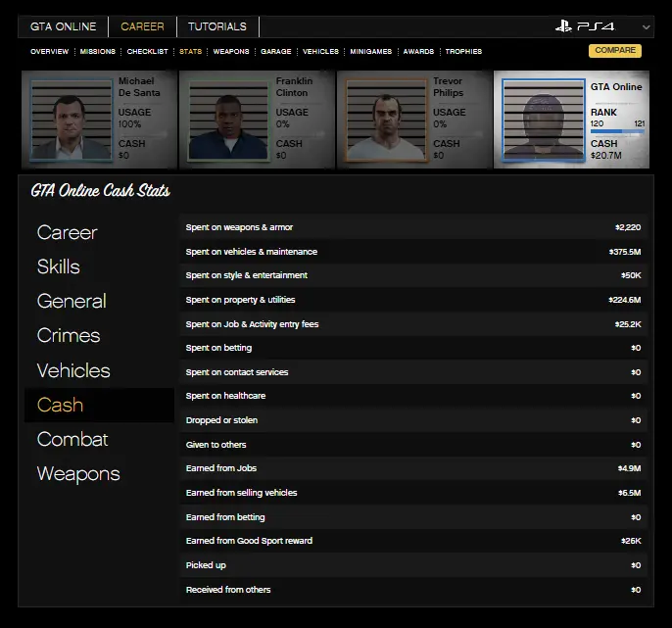Viewport: 672px width, 628px height.
Task: Select the GTA Online character portrait
Action: click(x=544, y=121)
